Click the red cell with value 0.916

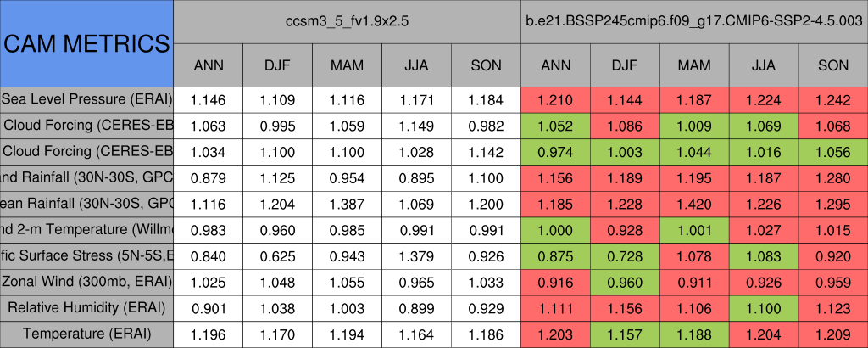556,282
